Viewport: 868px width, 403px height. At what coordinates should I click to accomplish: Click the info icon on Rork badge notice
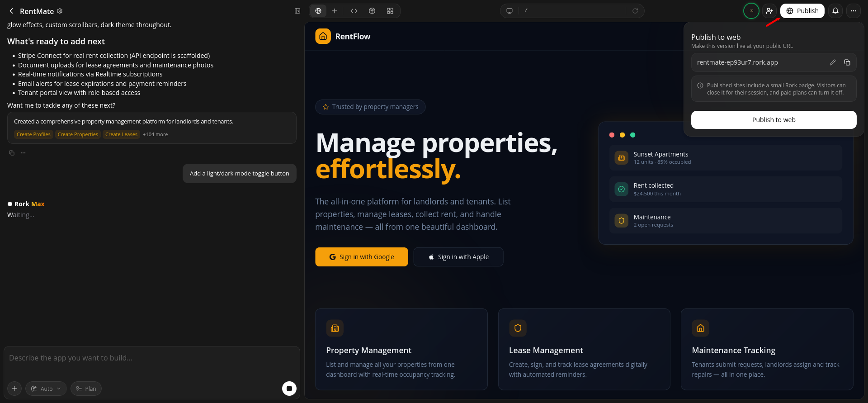click(x=700, y=85)
